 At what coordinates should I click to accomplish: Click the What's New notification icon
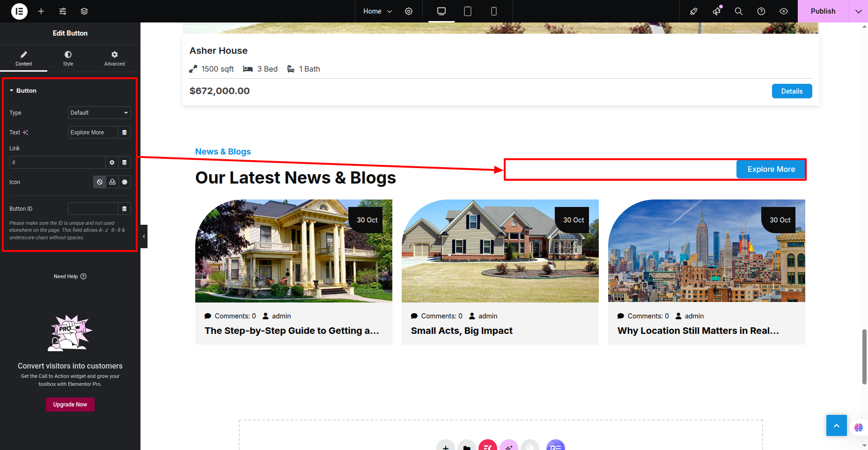(x=716, y=11)
